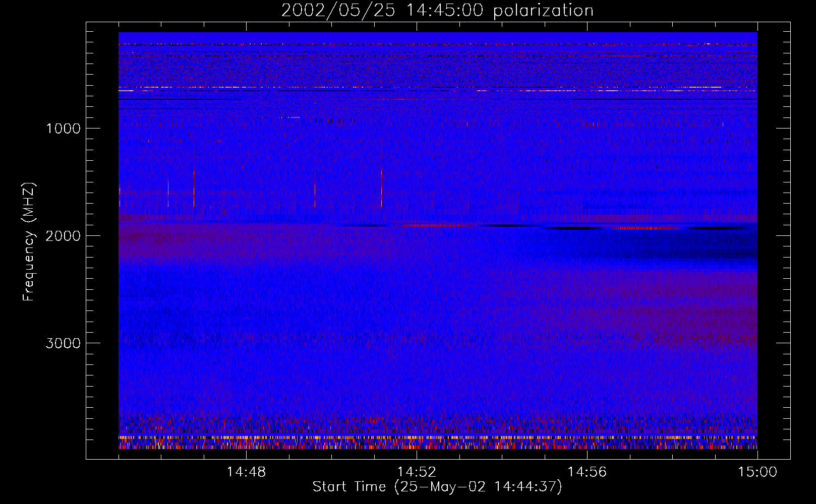Click the 'Frequency (MHZ)' y-axis label
816x504 pixels.
(x=28, y=241)
